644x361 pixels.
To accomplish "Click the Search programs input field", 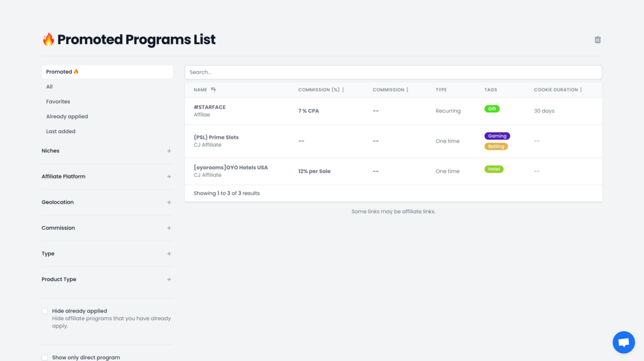I will tap(393, 72).
